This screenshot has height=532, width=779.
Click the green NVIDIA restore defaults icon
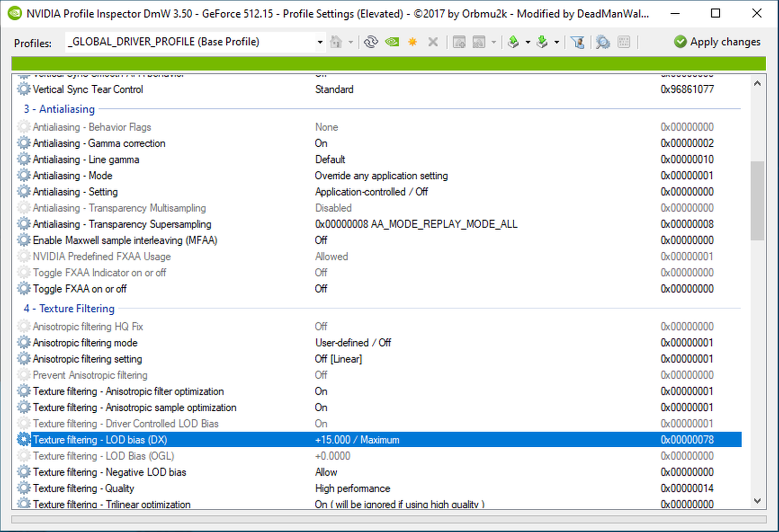(392, 42)
